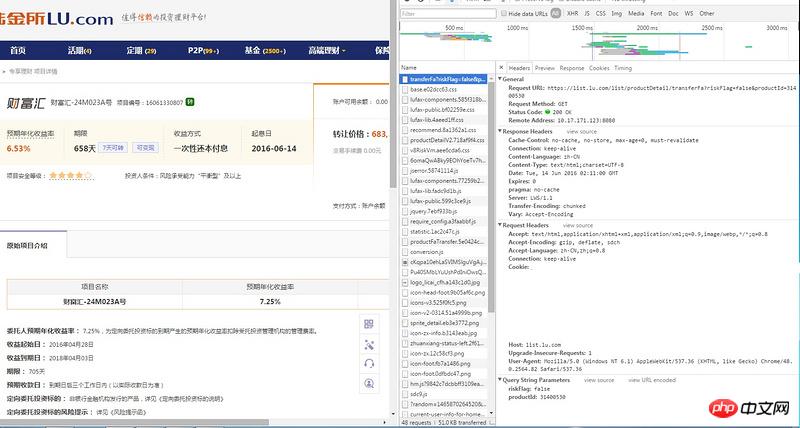This screenshot has height=428, width=800.
Task: Click the 可变现 tag button
Action: [x=146, y=148]
